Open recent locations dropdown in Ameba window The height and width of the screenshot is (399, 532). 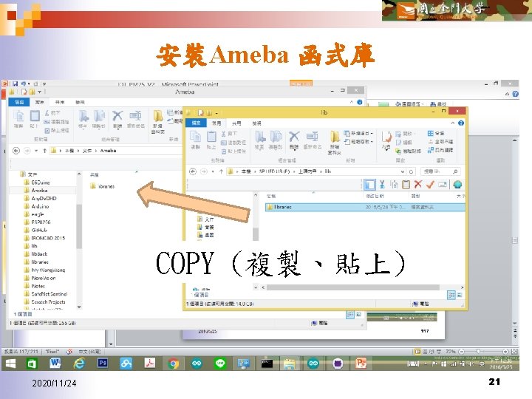point(36,150)
